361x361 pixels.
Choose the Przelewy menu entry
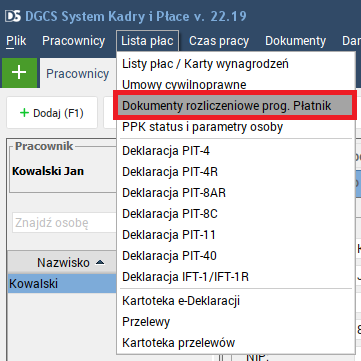click(x=235, y=322)
